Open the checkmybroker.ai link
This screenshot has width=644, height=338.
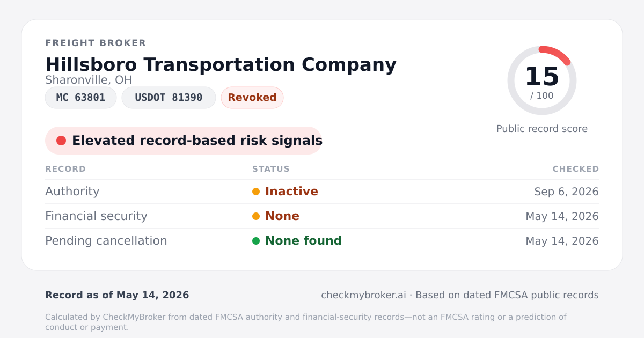(363, 295)
